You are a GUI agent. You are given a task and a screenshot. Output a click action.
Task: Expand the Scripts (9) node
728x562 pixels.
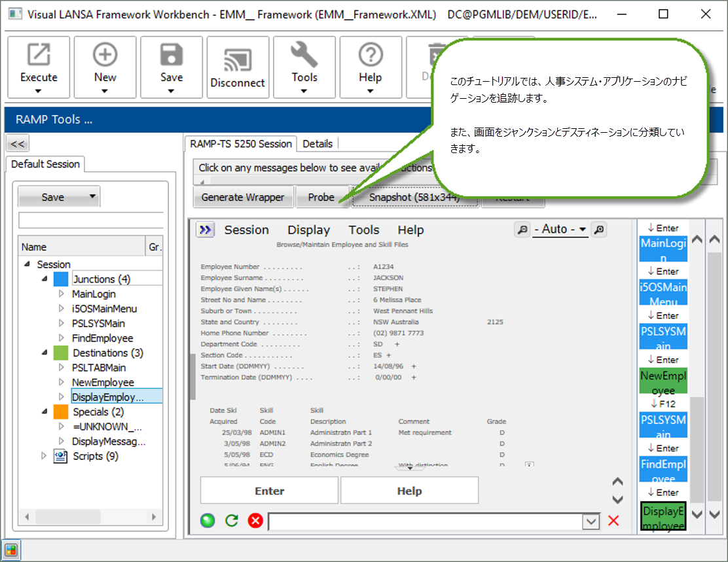[44, 456]
